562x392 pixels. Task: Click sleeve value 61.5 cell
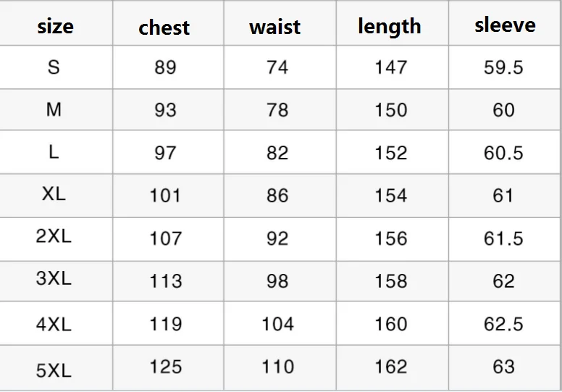(x=503, y=238)
